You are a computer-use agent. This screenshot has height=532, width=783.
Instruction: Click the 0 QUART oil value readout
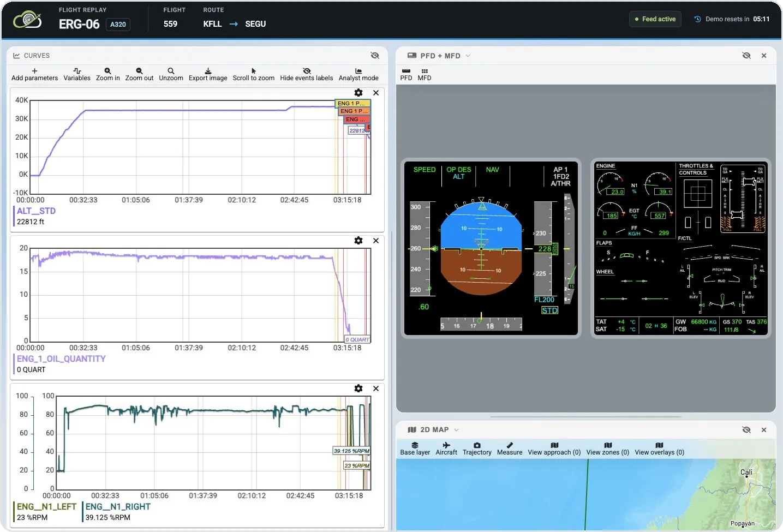[31, 370]
